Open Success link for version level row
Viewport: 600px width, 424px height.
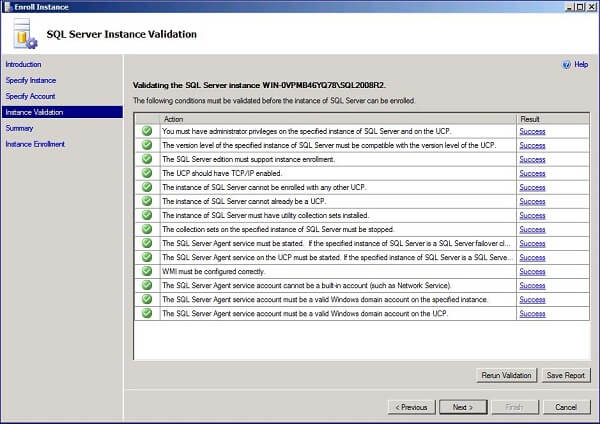coord(532,145)
